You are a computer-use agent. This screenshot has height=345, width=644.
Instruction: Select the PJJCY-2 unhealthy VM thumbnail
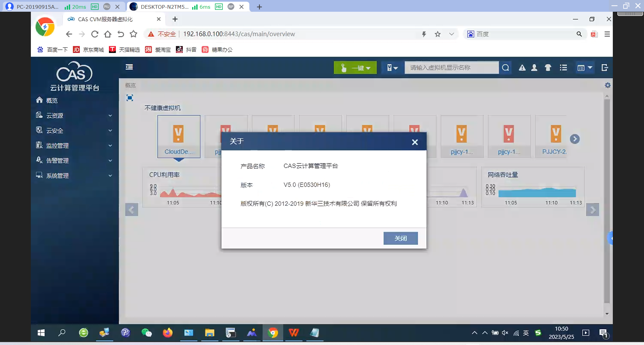pos(551,136)
